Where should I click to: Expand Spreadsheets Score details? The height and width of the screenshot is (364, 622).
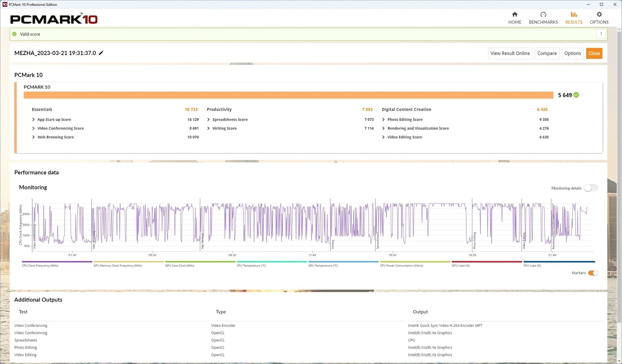pos(208,119)
